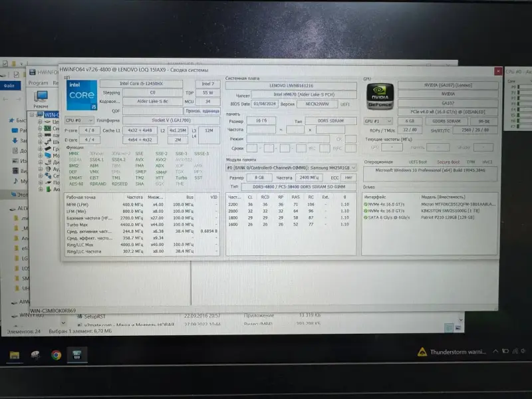Open Google Chrome from the taskbar
The width and height of the screenshot is (532, 399).
(x=57, y=355)
